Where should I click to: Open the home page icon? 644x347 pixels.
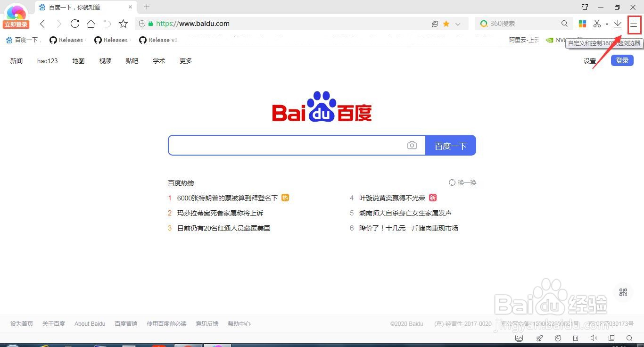91,24
